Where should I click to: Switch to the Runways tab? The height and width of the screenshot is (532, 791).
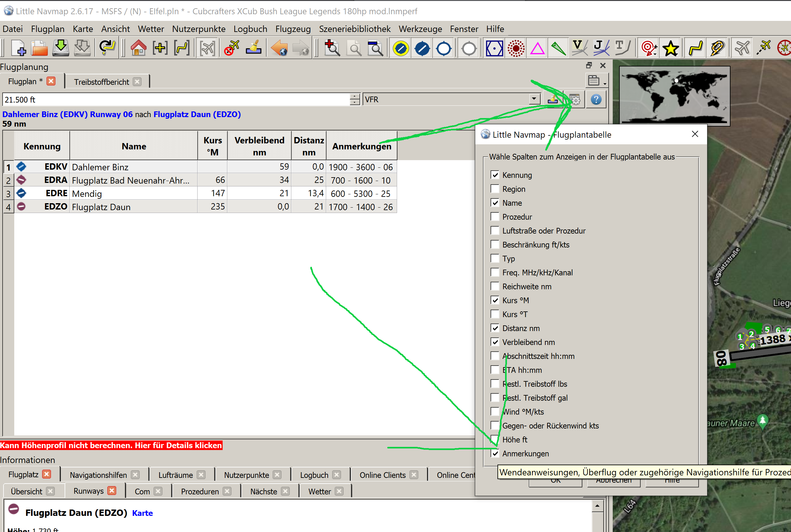89,491
